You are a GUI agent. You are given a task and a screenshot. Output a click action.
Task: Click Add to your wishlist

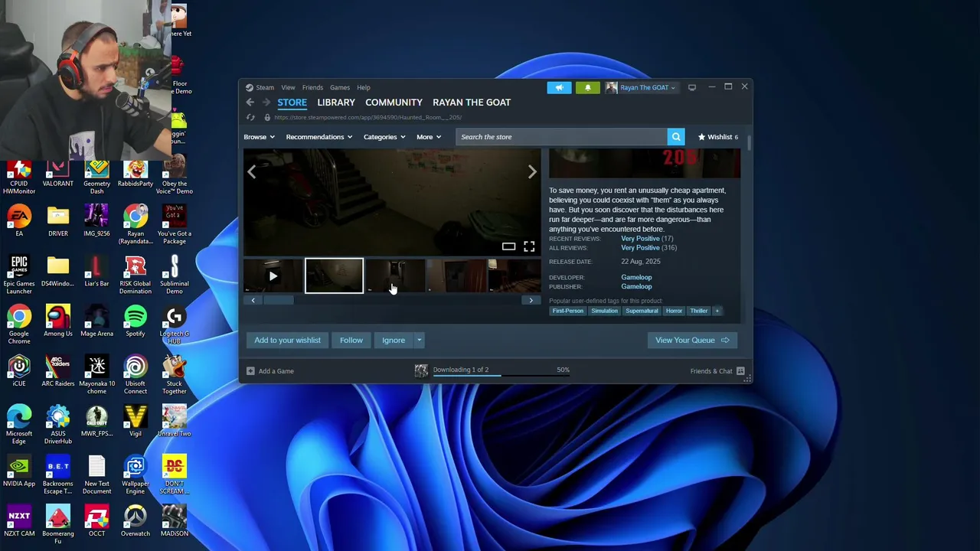click(x=287, y=341)
